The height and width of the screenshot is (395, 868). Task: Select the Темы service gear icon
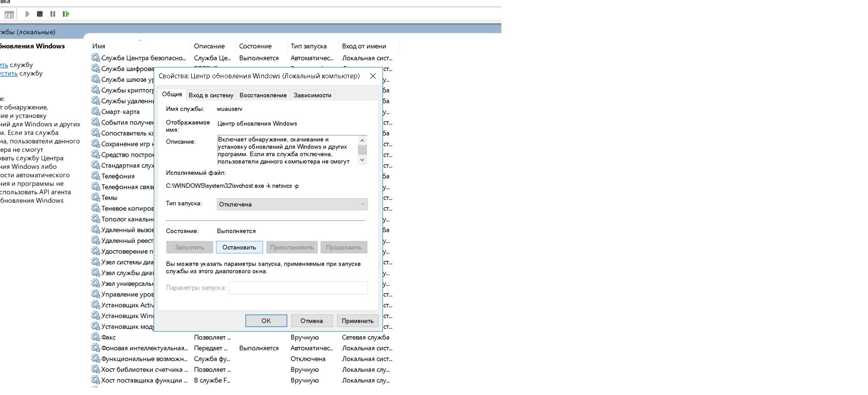95,197
